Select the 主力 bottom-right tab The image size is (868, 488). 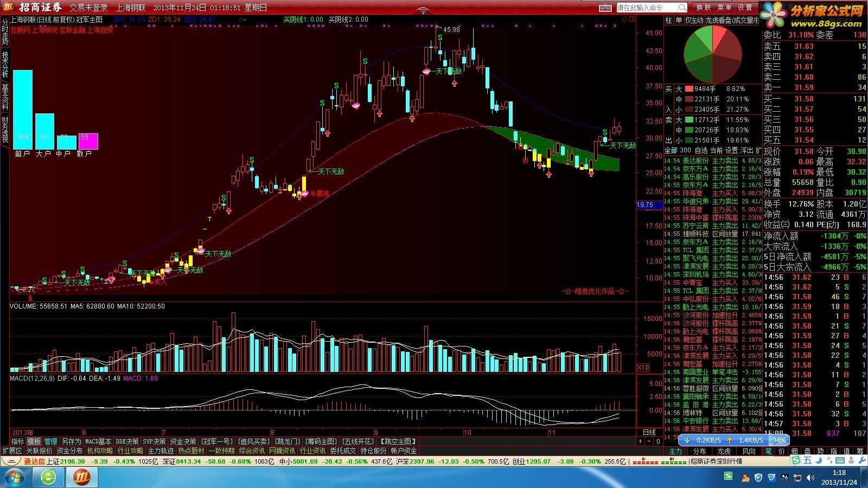coord(675,451)
